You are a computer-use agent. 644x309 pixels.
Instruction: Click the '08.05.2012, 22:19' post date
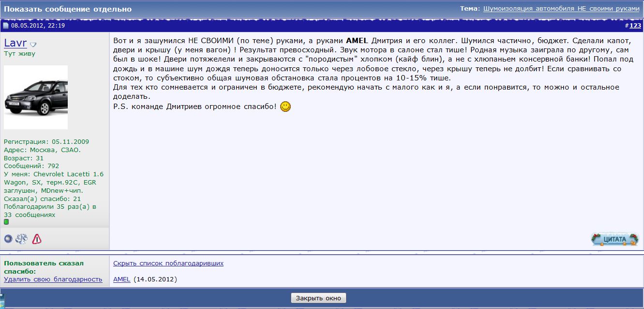[38, 26]
